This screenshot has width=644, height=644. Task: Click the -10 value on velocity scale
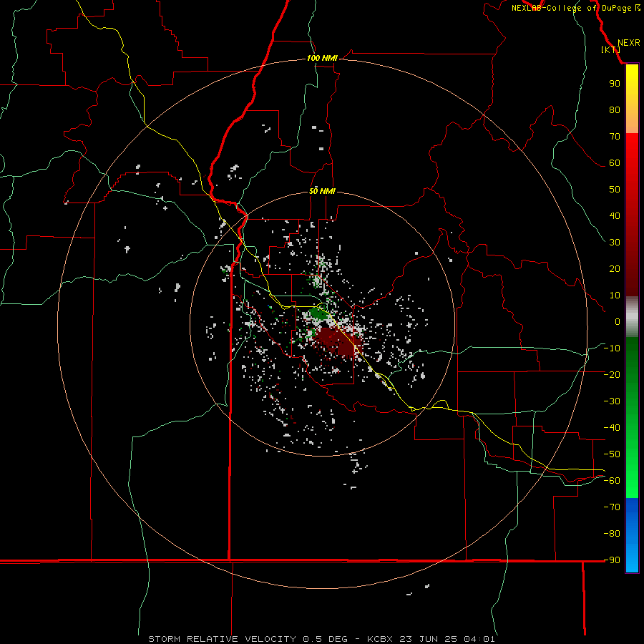tap(612, 348)
